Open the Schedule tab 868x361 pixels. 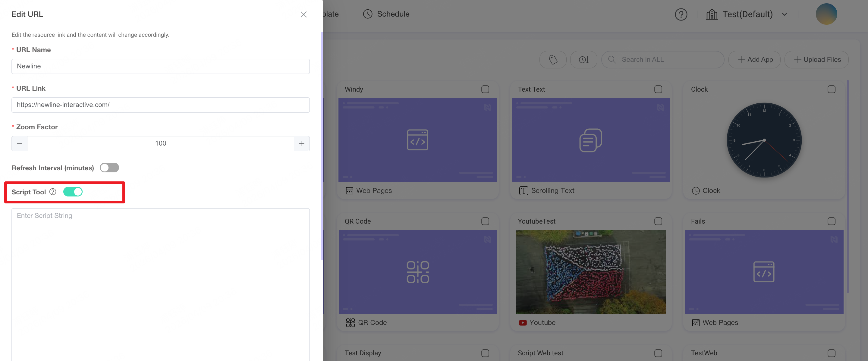pyautogui.click(x=386, y=14)
